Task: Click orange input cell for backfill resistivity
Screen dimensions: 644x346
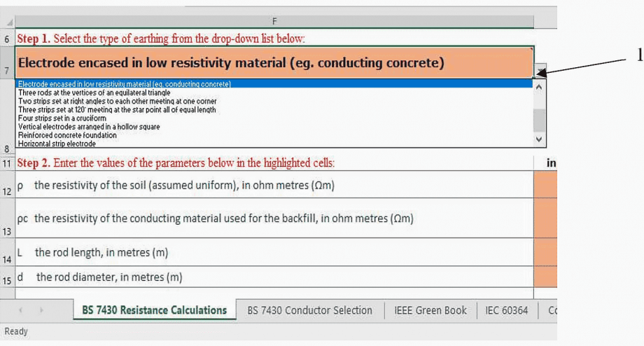Action: [x=545, y=219]
